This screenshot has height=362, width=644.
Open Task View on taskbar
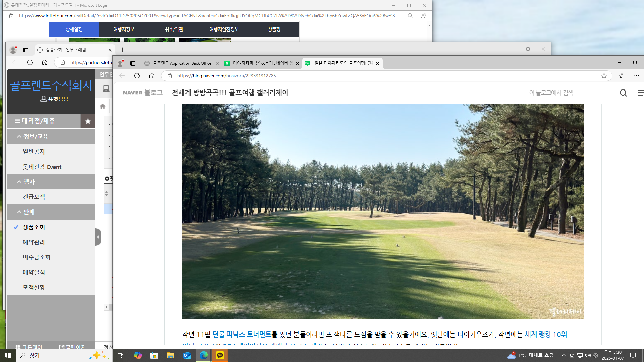click(x=121, y=355)
